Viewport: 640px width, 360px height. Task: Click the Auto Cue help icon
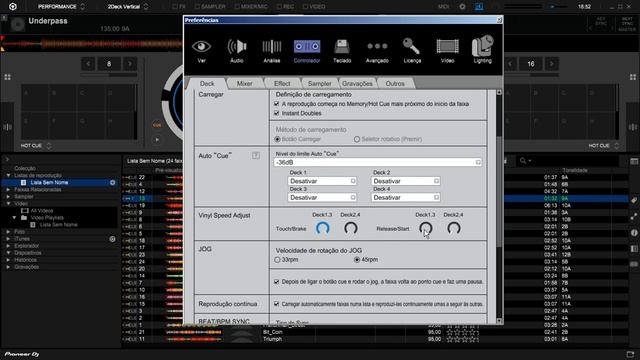[x=256, y=156]
